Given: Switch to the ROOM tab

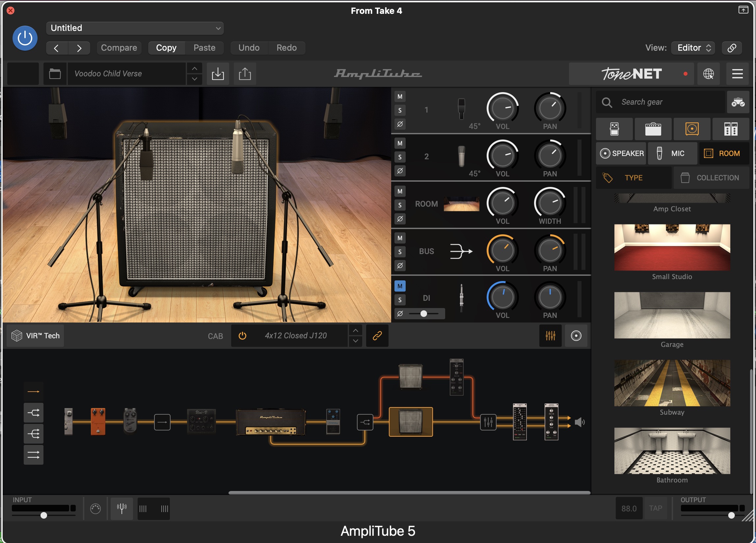Looking at the screenshot, I should click(x=724, y=154).
